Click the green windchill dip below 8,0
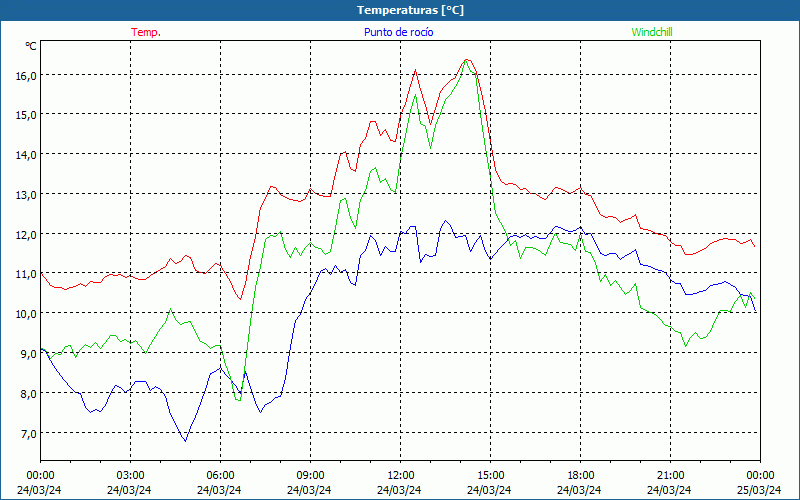 point(238,399)
